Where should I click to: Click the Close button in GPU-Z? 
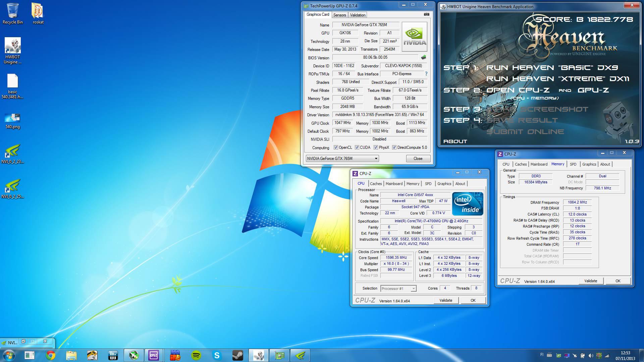418,159
